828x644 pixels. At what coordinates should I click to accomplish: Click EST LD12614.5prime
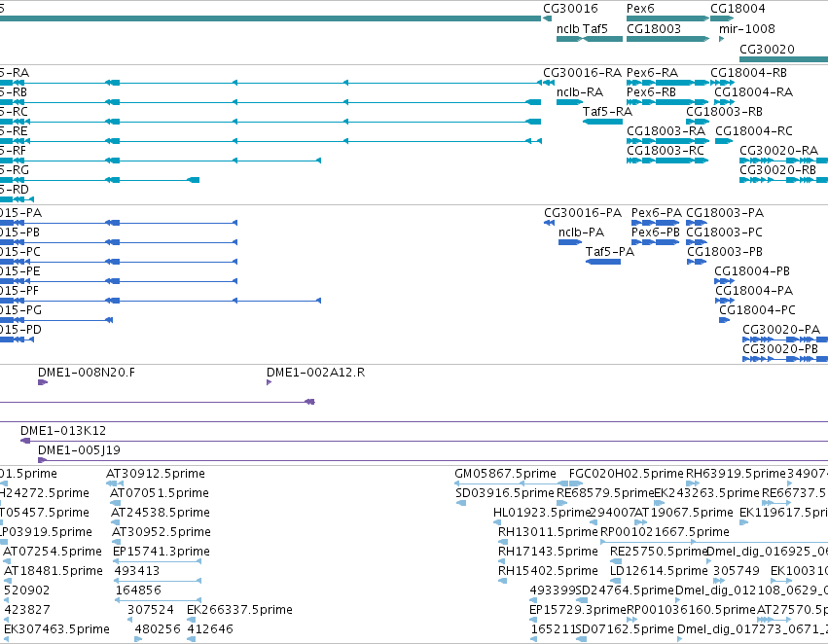pyautogui.click(x=659, y=571)
